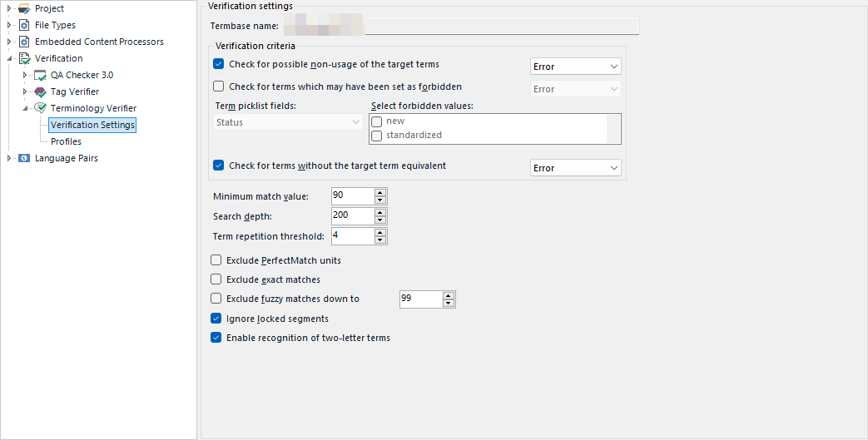Expand the Project tree node

[x=9, y=9]
